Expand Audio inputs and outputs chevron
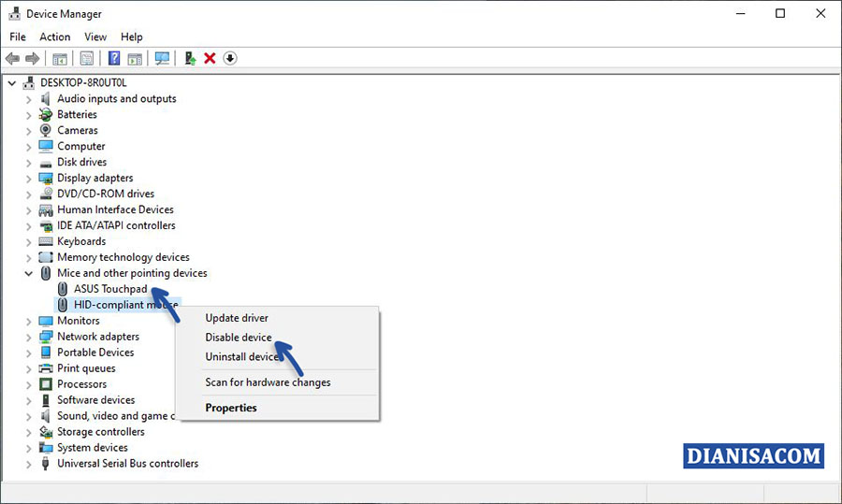Image resolution: width=842 pixels, height=504 pixels. 28,99
